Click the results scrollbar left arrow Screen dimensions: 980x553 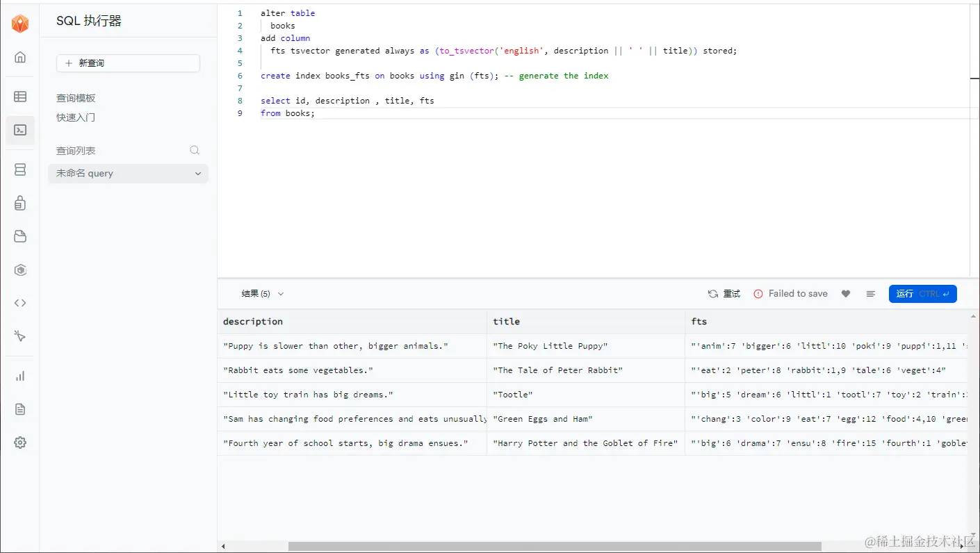coord(223,547)
